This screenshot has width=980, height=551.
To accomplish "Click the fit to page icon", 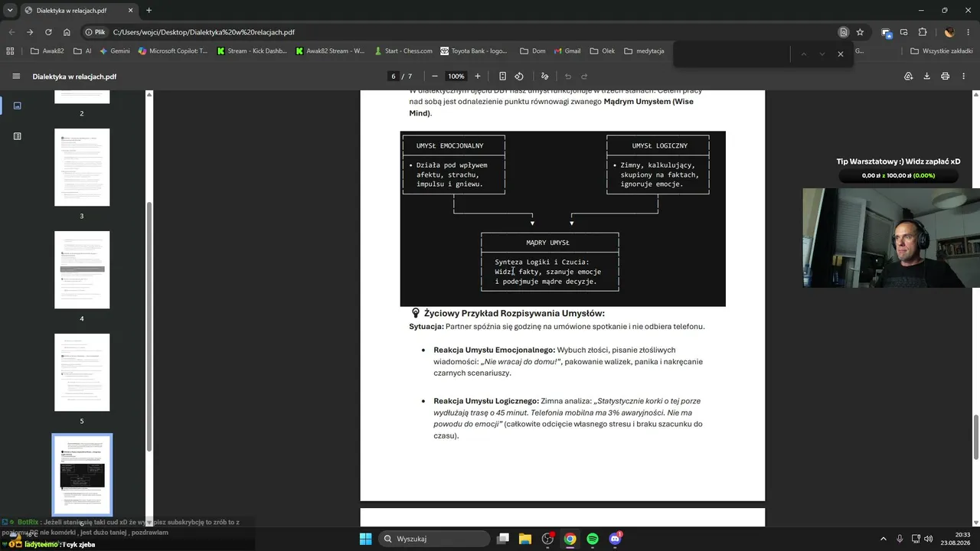I will point(502,77).
